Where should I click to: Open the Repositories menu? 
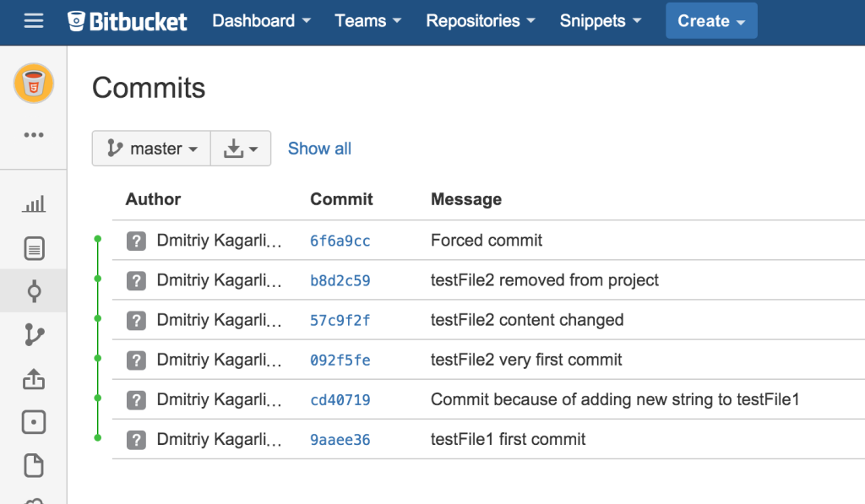481,21
